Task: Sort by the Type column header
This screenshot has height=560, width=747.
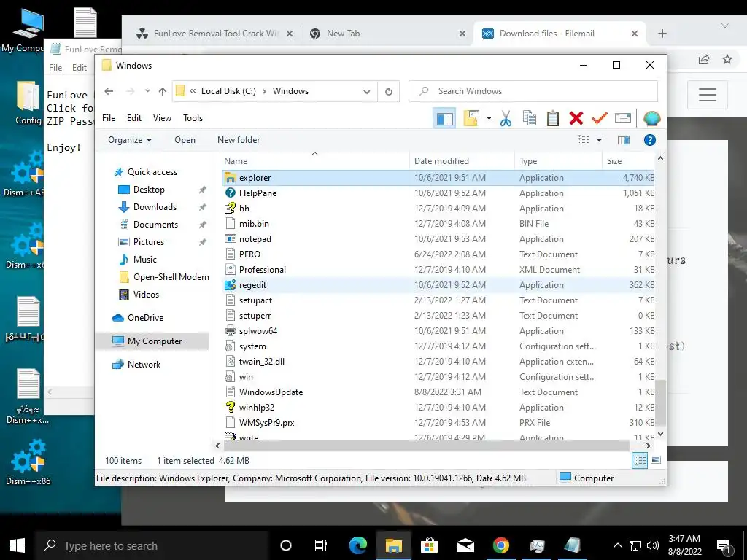Action: [558, 161]
